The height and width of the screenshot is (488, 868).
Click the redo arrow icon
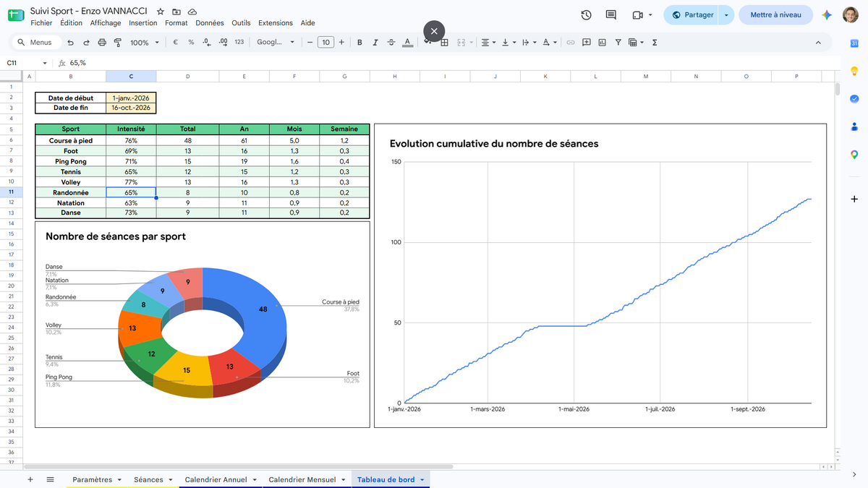(x=87, y=43)
